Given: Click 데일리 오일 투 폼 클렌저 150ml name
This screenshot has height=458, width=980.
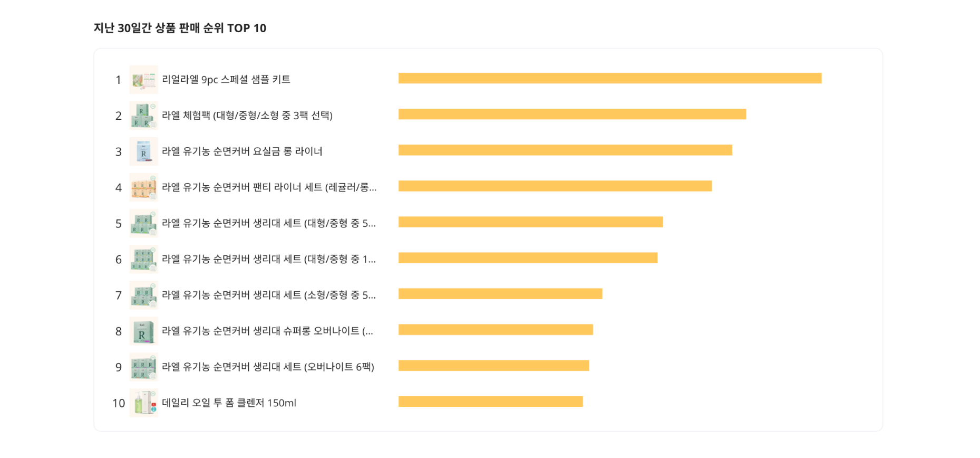Looking at the screenshot, I should click(229, 403).
